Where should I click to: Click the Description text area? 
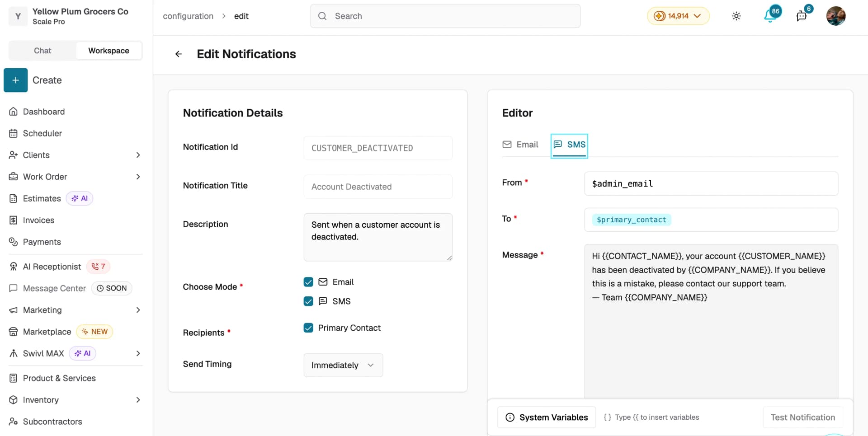pos(378,237)
